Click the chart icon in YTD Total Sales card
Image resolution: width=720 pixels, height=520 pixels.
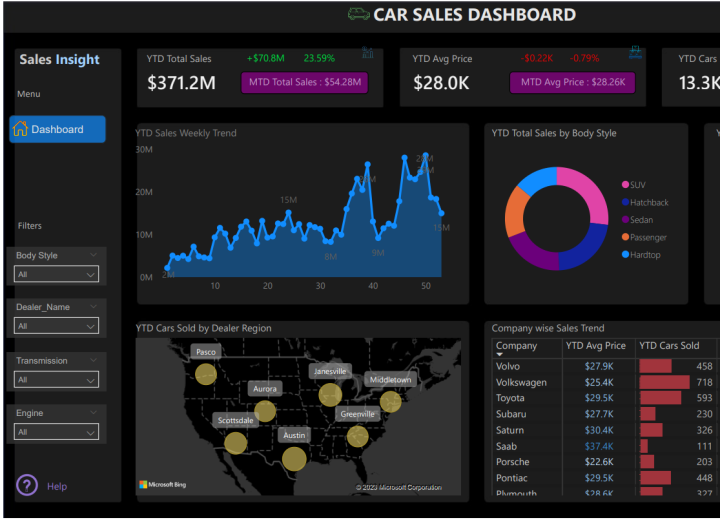point(367,52)
